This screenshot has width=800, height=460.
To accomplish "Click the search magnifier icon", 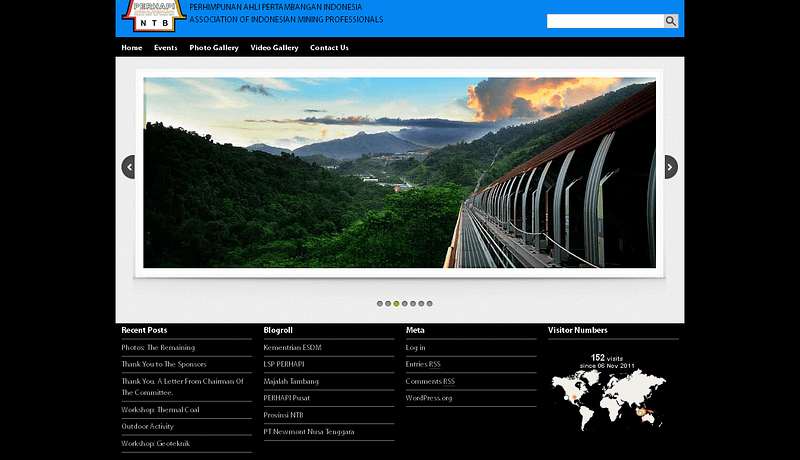I will pos(670,21).
